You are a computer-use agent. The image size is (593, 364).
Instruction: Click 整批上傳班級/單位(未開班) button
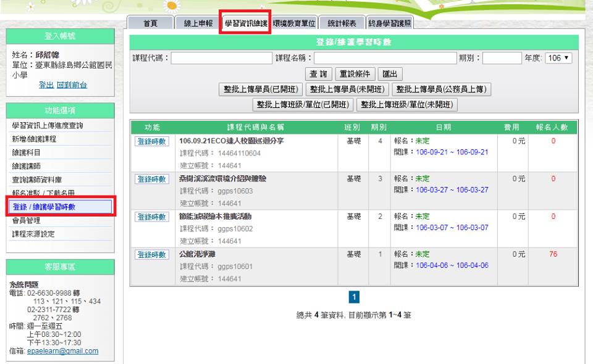point(407,105)
